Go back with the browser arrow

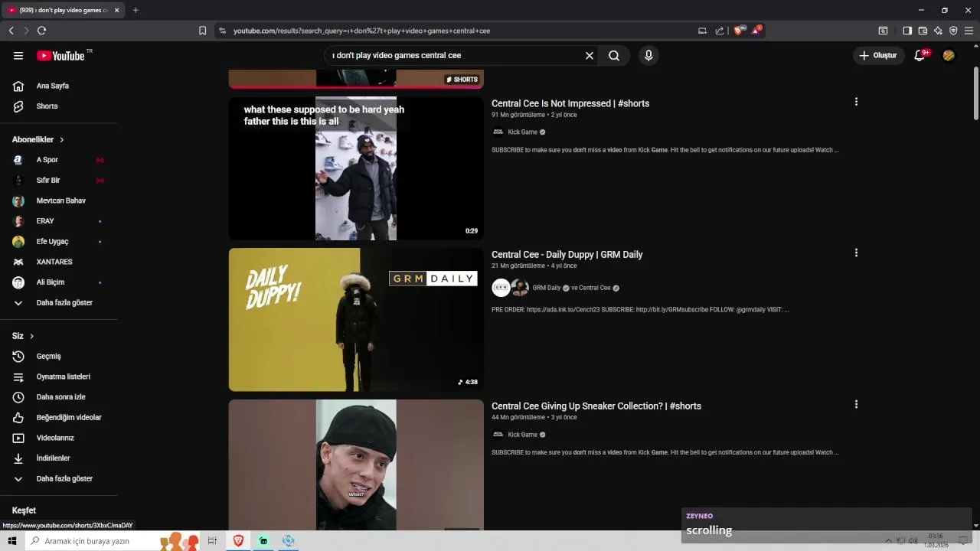(x=11, y=31)
